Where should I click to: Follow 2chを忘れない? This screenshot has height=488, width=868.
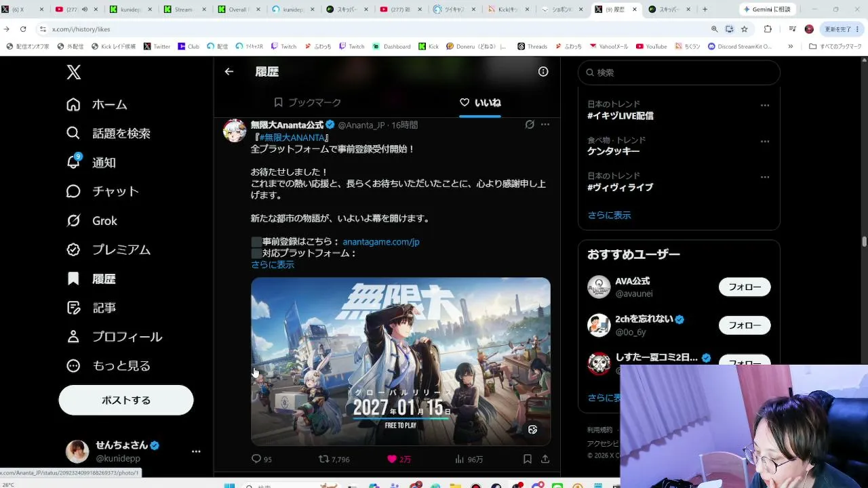745,325
